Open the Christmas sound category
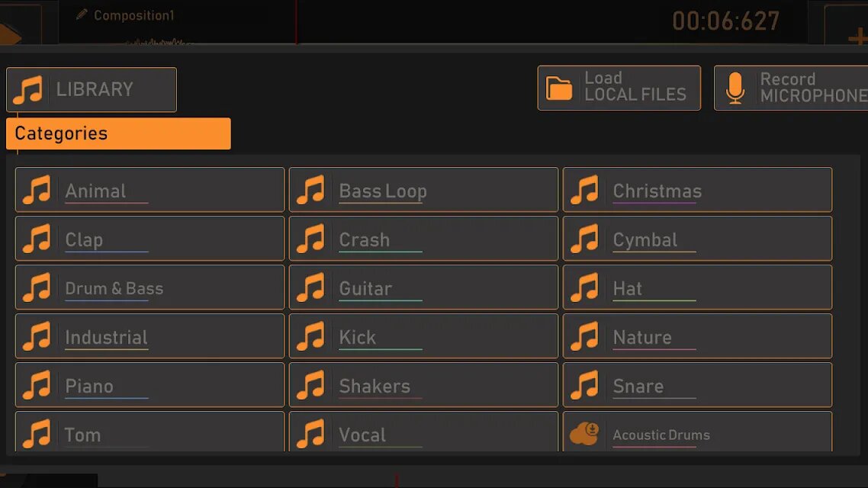This screenshot has width=868, height=488. pyautogui.click(x=697, y=190)
